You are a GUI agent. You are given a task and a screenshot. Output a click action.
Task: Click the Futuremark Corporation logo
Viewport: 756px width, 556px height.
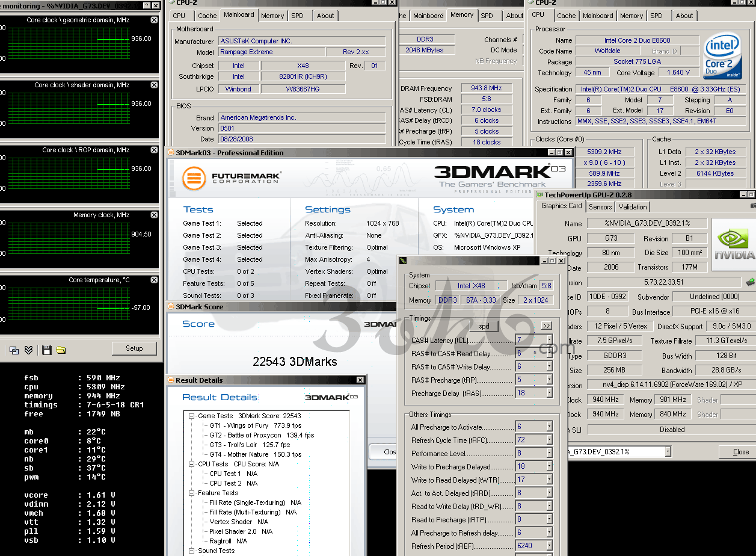point(231,178)
